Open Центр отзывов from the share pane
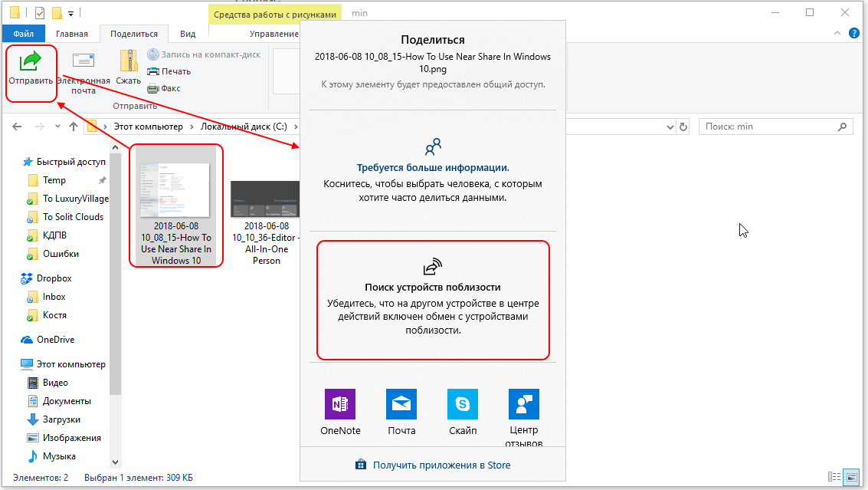 tap(523, 404)
